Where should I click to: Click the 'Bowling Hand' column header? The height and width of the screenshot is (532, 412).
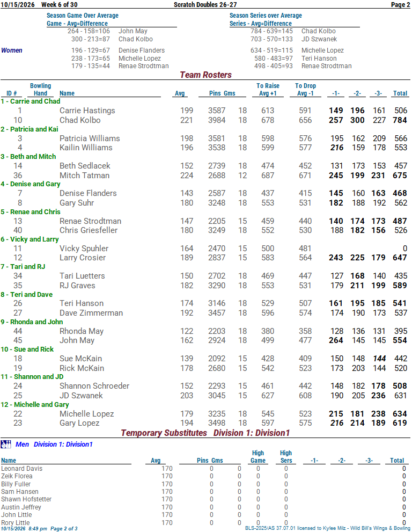coord(40,90)
